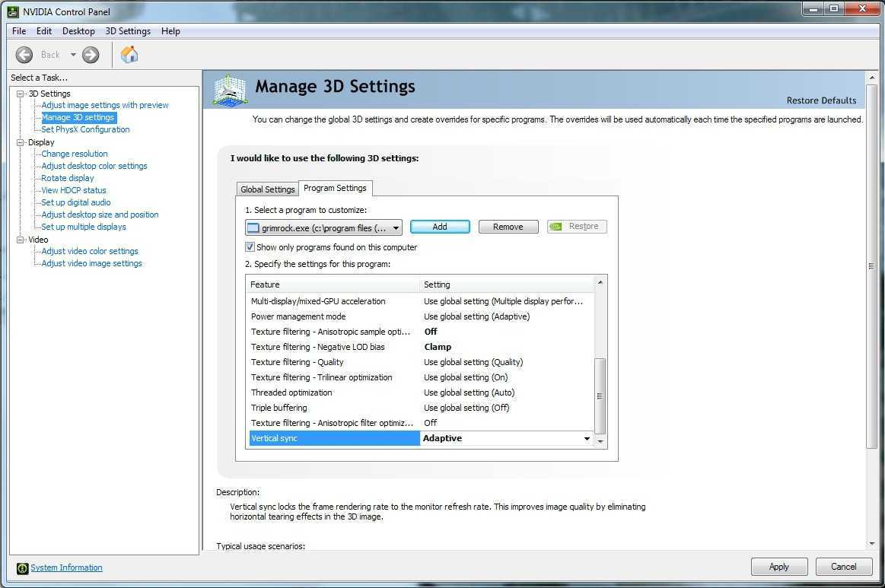Open the Edit menu

click(x=44, y=31)
